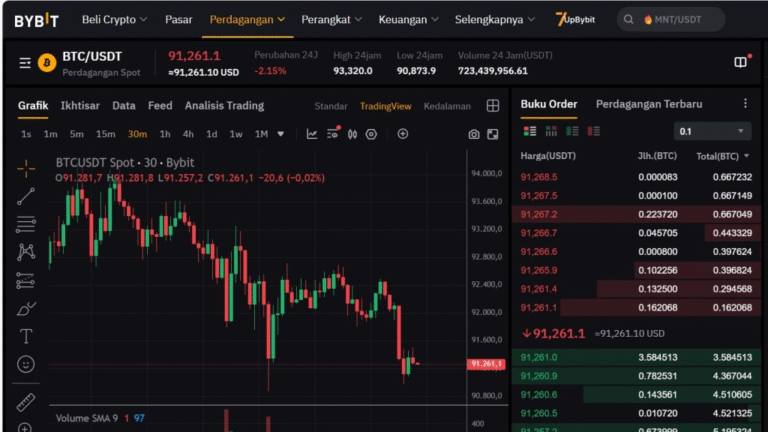Select the ruler measure tool

pos(26,402)
